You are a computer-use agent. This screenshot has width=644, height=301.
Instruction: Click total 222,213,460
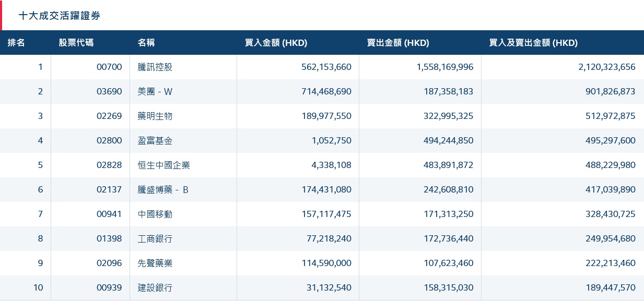[x=611, y=263]
